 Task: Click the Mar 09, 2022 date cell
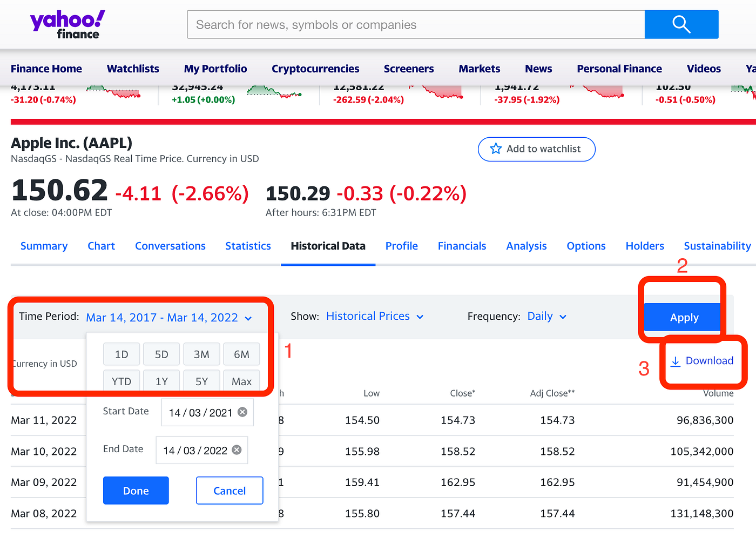tap(44, 482)
